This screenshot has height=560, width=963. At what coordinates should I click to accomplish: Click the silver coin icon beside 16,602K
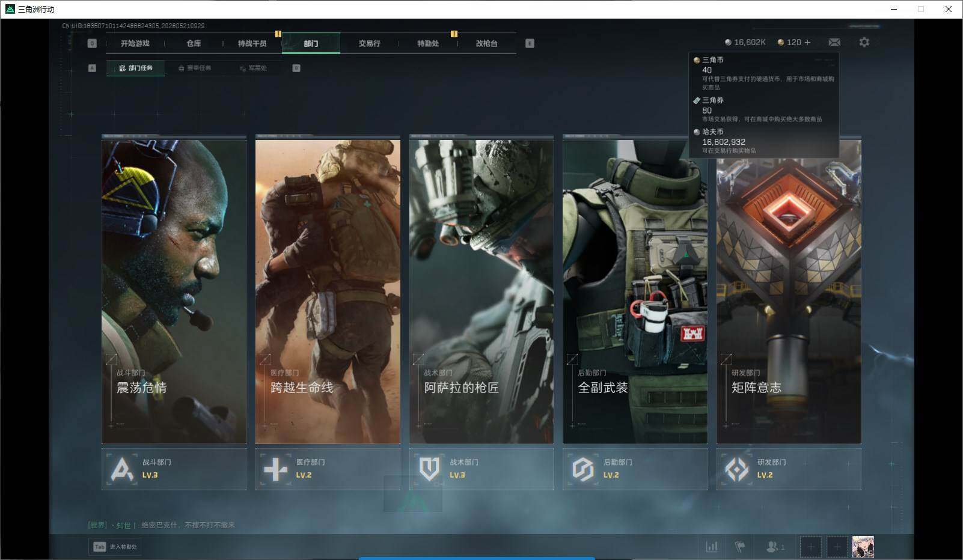728,42
